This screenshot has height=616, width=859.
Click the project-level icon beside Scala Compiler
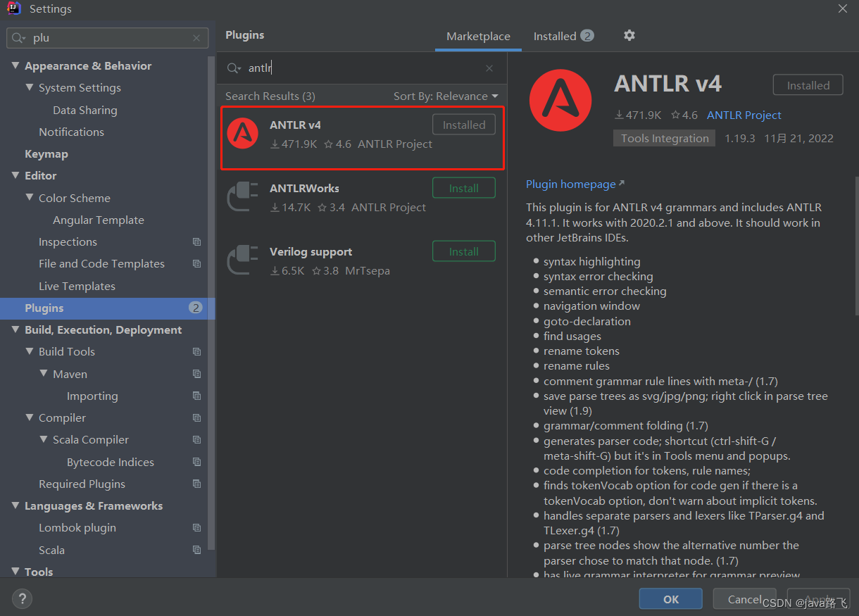(196, 440)
